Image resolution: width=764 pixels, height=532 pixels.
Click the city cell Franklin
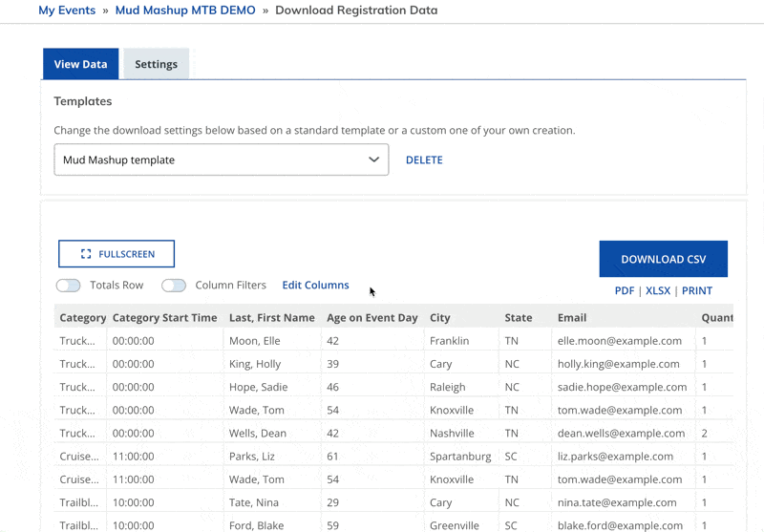point(449,341)
